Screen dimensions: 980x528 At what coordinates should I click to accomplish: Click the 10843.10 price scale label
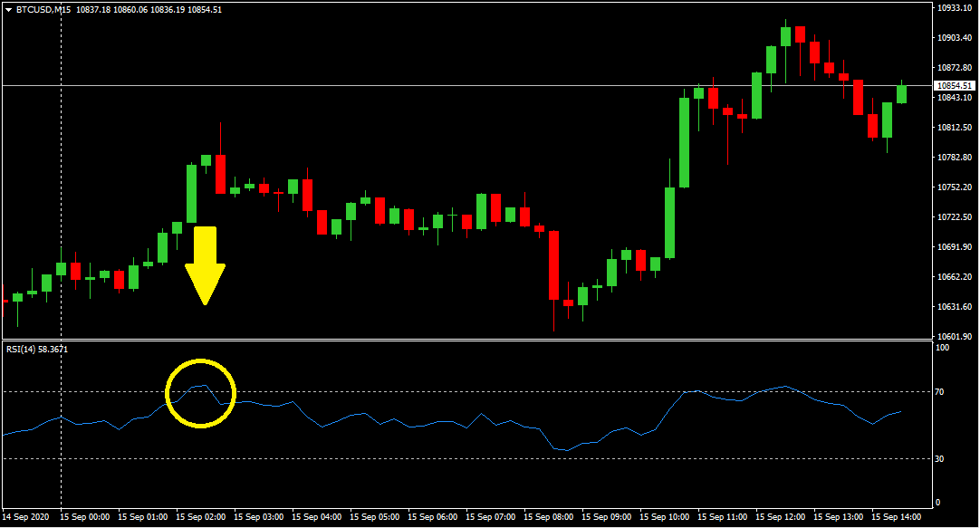point(955,98)
